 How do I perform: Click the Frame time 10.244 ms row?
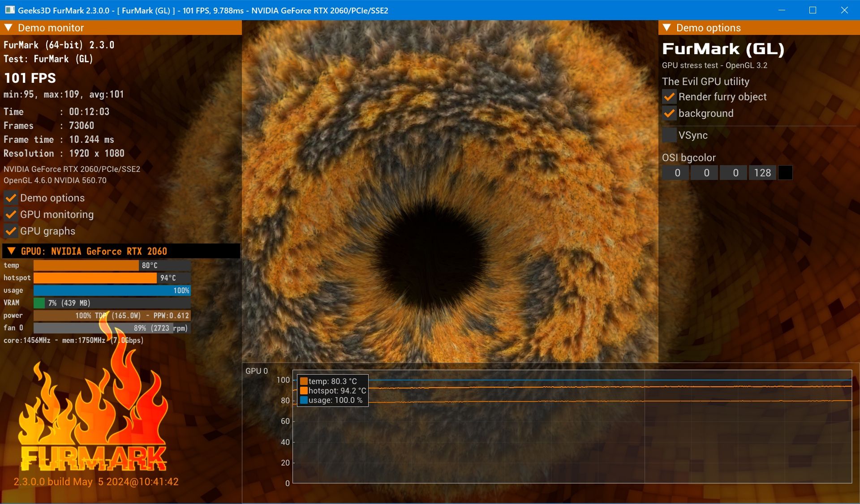coord(59,139)
